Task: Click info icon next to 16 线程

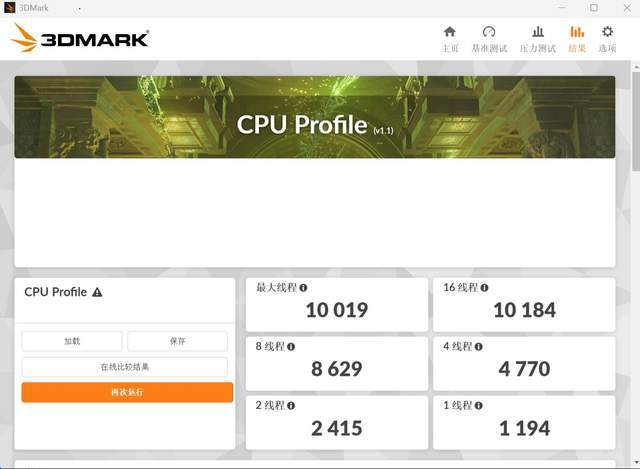Action: pyautogui.click(x=484, y=288)
